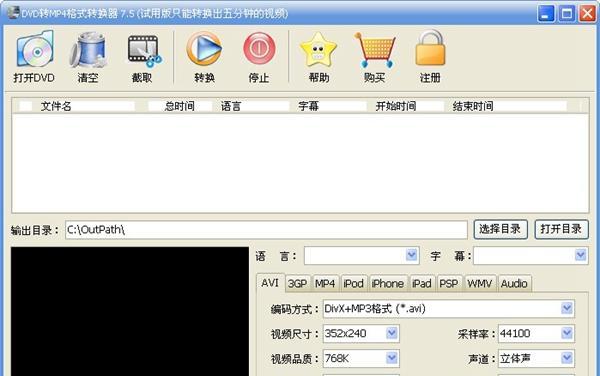
Task: Switch to the PSP tab
Action: pos(449,284)
